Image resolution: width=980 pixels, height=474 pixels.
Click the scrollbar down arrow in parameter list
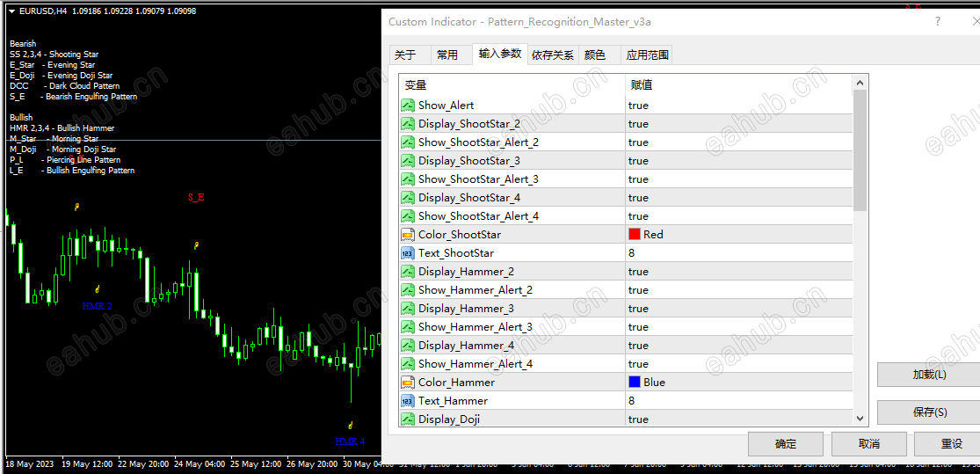[860, 419]
